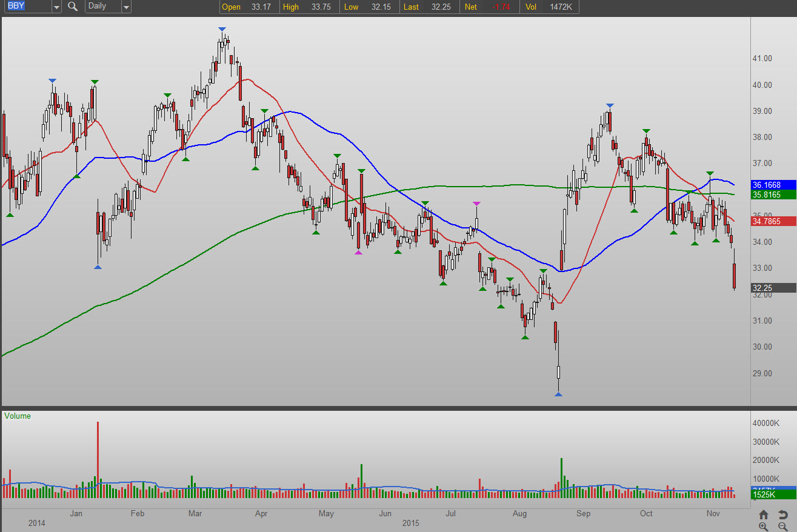
Task: Expand the Daily timeframe dropdown arrow
Action: click(x=125, y=7)
